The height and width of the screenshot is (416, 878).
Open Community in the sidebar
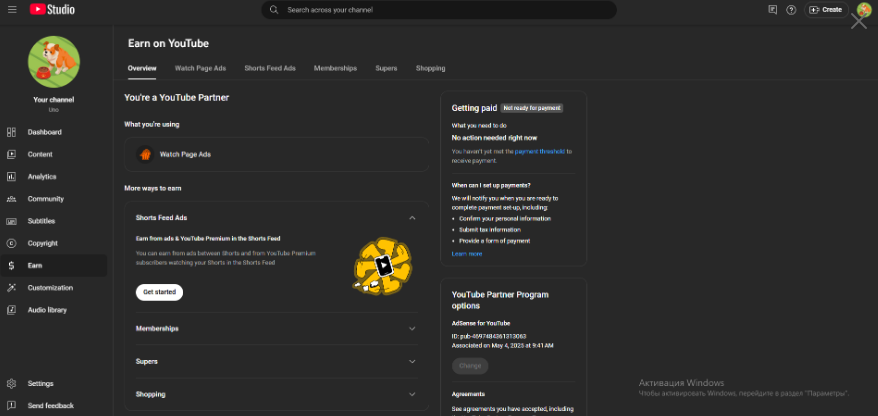[x=54, y=199]
